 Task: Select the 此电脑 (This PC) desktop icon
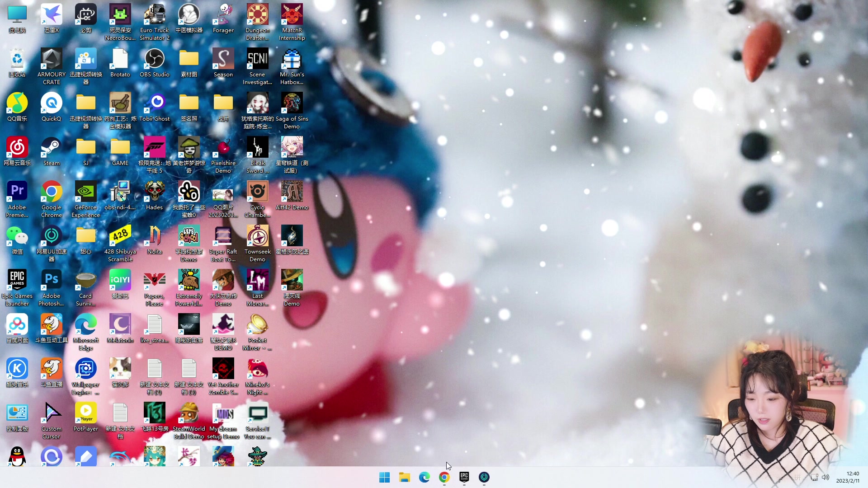17,19
